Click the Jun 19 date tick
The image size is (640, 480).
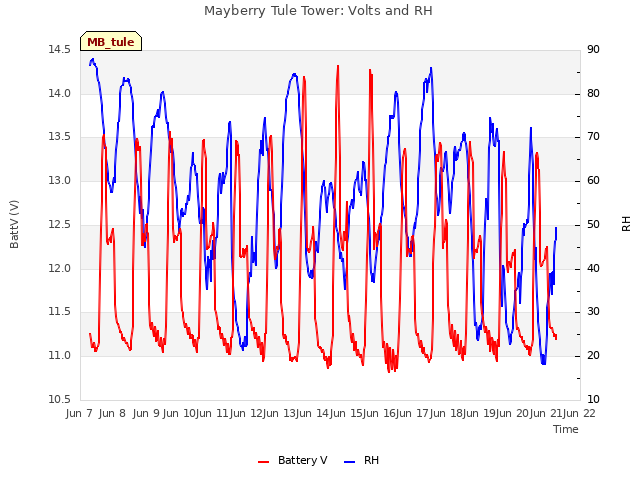pos(478,413)
